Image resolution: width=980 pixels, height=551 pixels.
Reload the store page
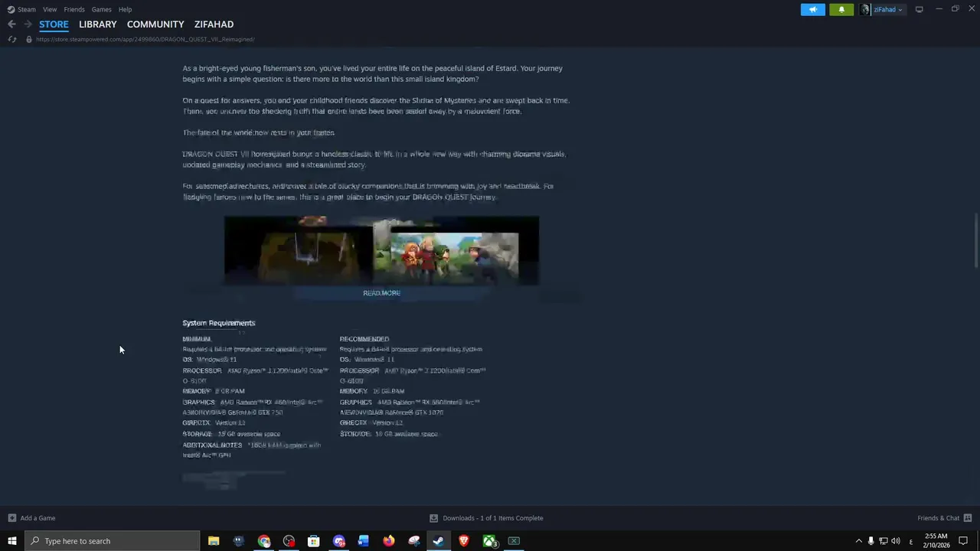click(11, 39)
